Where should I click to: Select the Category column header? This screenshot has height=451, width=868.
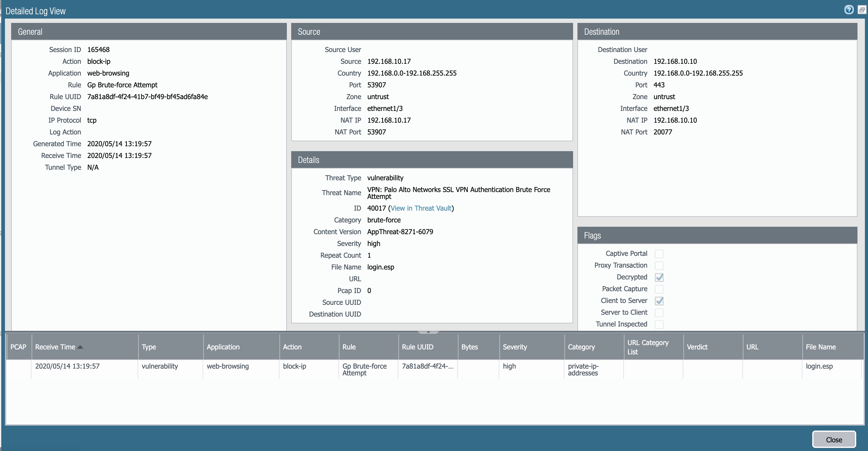(581, 347)
